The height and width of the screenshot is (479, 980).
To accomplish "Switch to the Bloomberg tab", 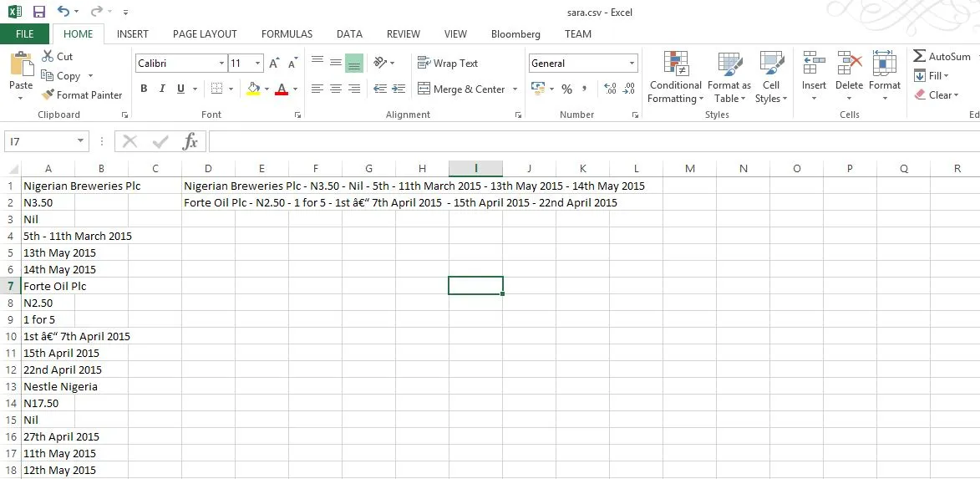I will (x=515, y=33).
